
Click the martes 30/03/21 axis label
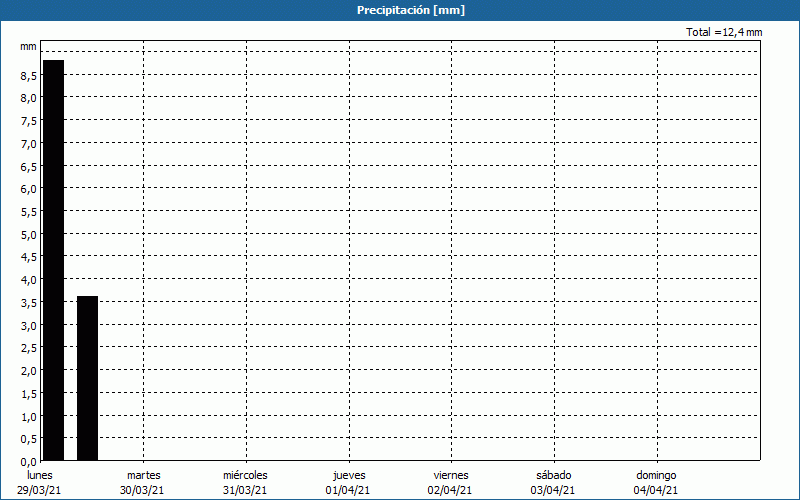coord(143,483)
